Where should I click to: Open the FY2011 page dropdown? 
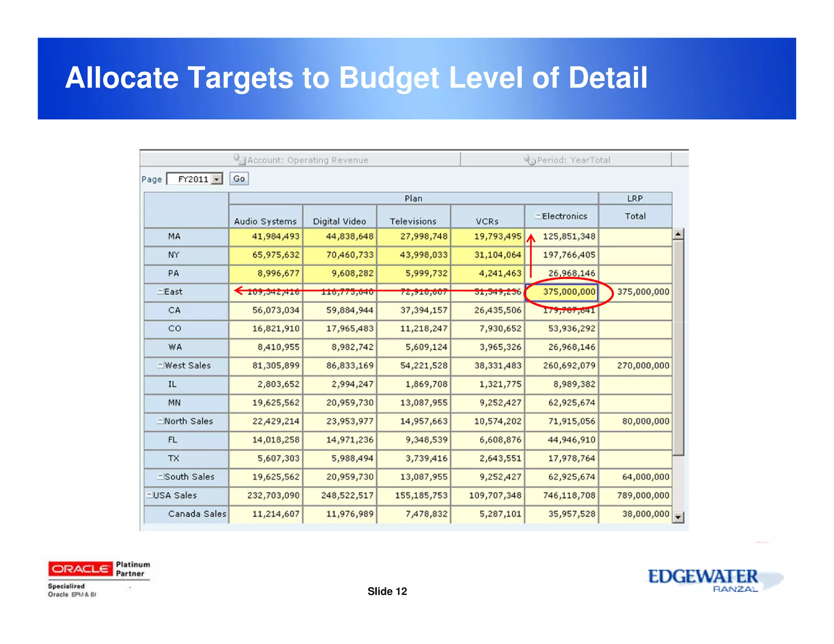pos(217,179)
